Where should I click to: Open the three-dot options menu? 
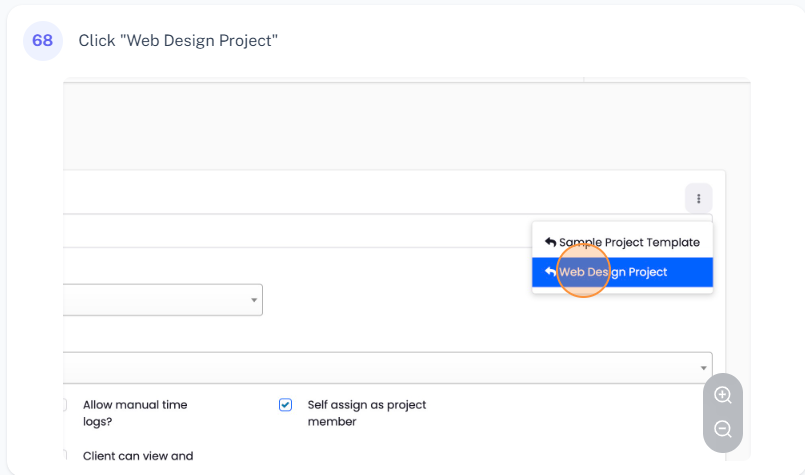click(x=698, y=199)
